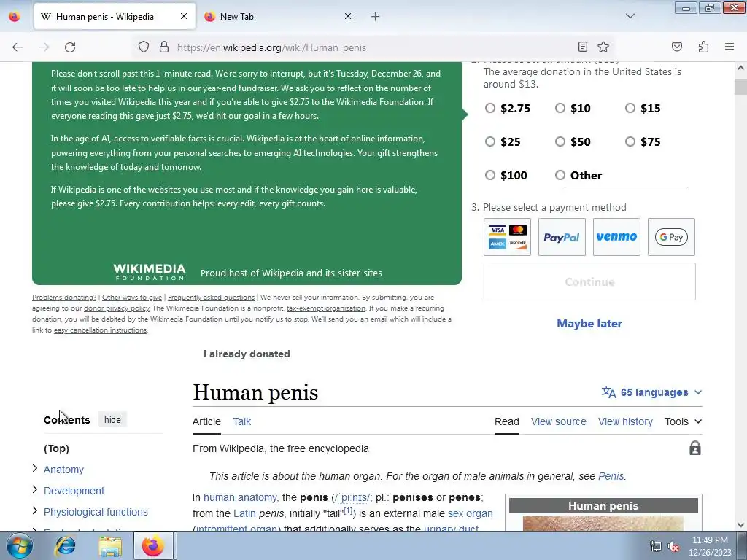Screen dimensions: 747x560
Task: Launch Internet Explorer from the taskbar
Action: tap(65, 546)
